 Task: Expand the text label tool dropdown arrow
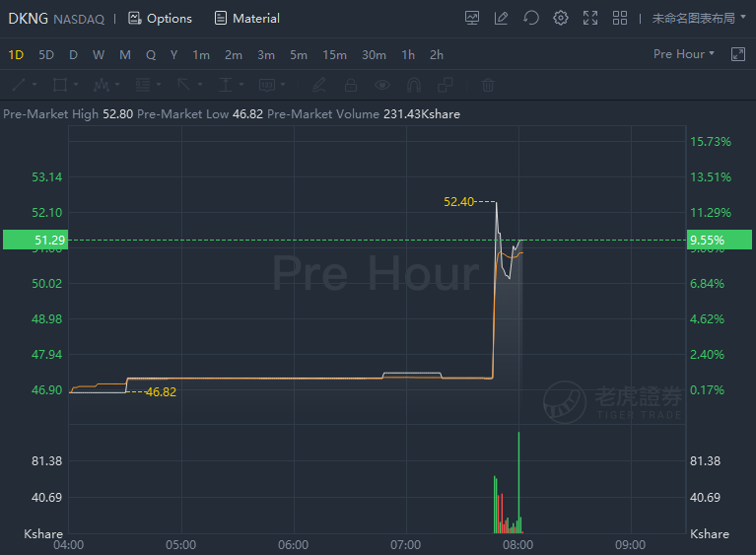pos(283,85)
